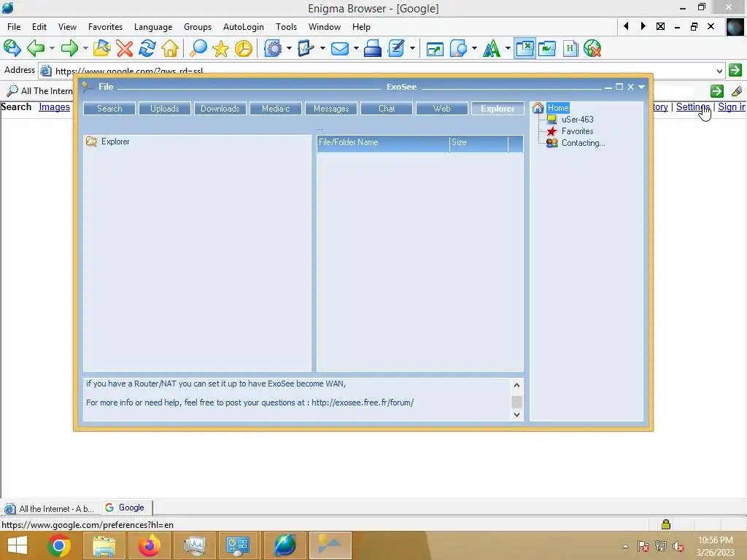Open History via yellow clock icon

click(244, 48)
